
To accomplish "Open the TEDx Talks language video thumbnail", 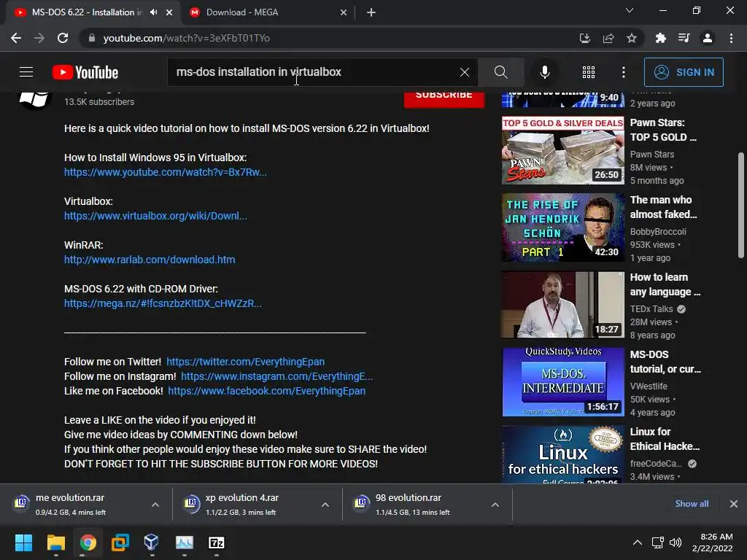I will (x=562, y=304).
